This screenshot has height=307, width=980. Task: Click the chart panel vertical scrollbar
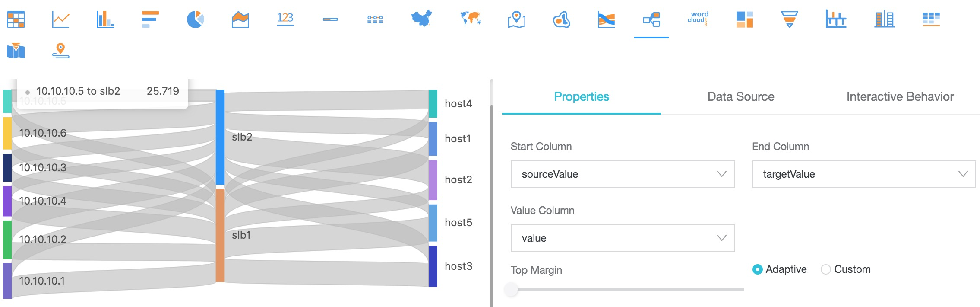[x=491, y=195]
